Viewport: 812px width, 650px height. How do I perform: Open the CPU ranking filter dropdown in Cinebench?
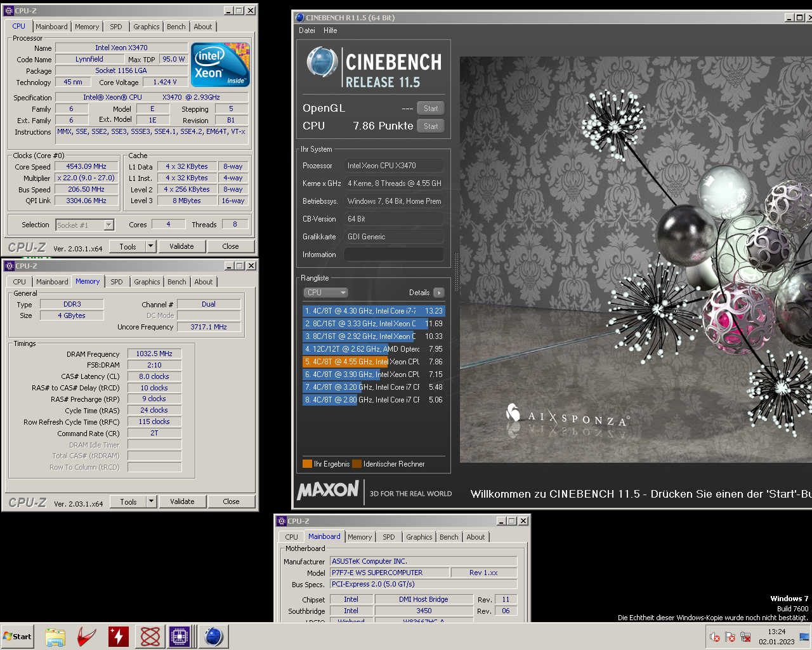pyautogui.click(x=326, y=293)
